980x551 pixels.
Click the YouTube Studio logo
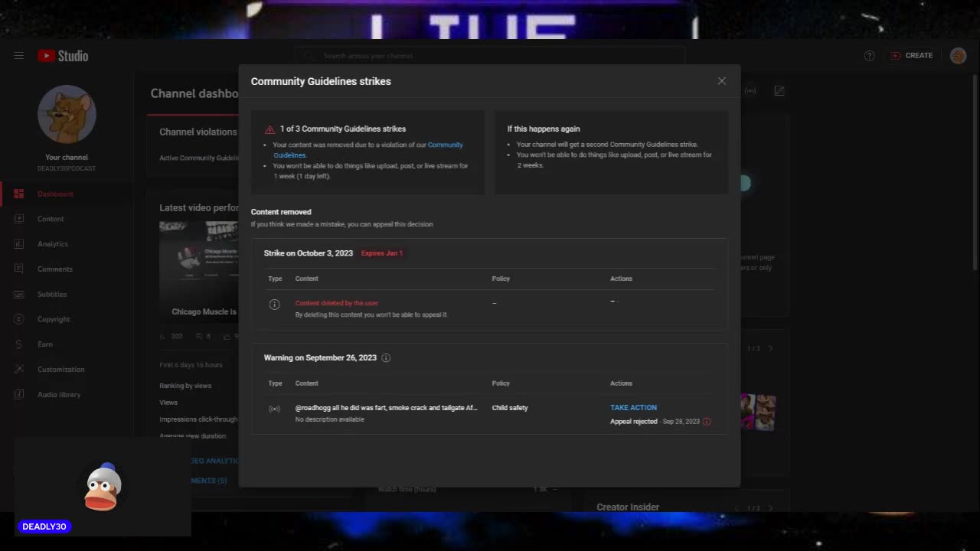[x=63, y=56]
